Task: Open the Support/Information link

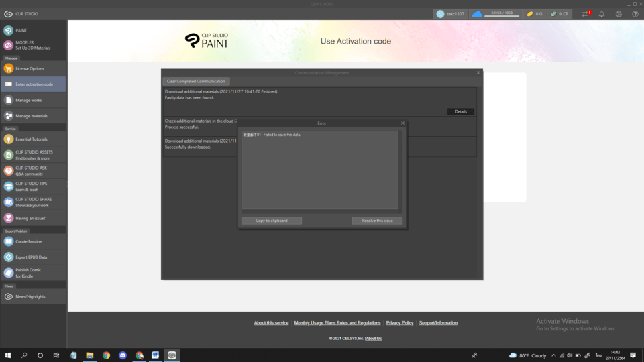Action: pyautogui.click(x=438, y=323)
